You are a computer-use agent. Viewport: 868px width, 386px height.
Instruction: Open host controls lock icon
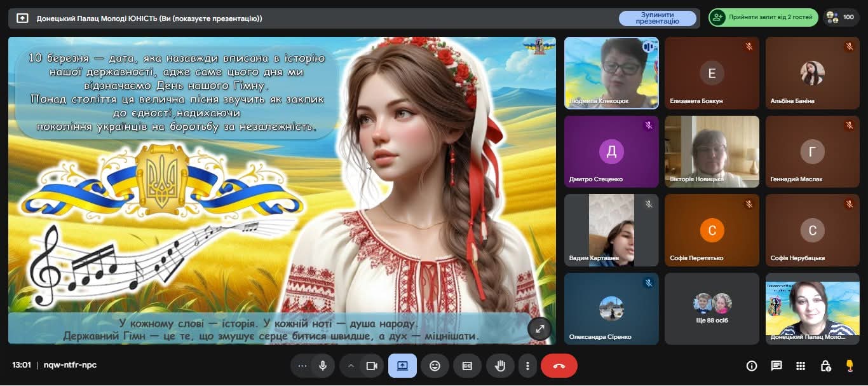pyautogui.click(x=825, y=366)
